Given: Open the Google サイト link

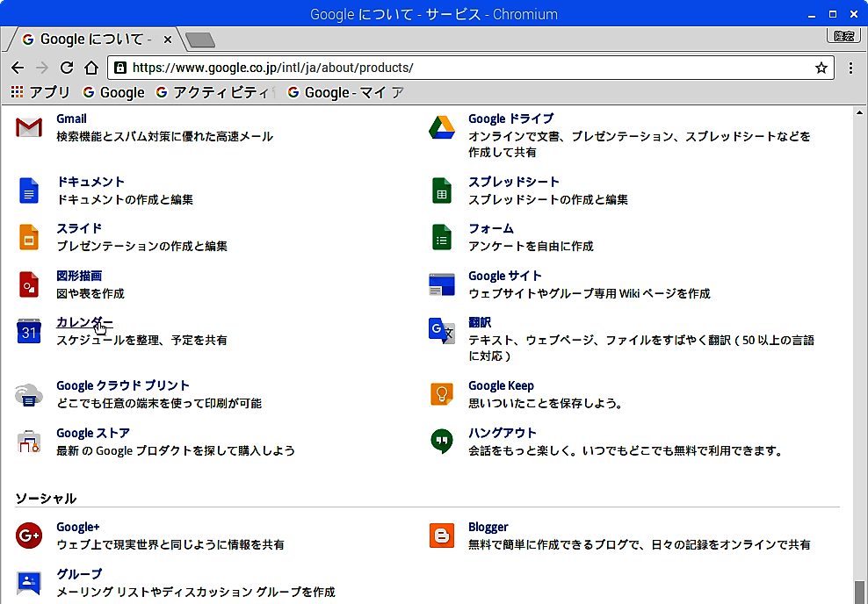Looking at the screenshot, I should click(505, 276).
